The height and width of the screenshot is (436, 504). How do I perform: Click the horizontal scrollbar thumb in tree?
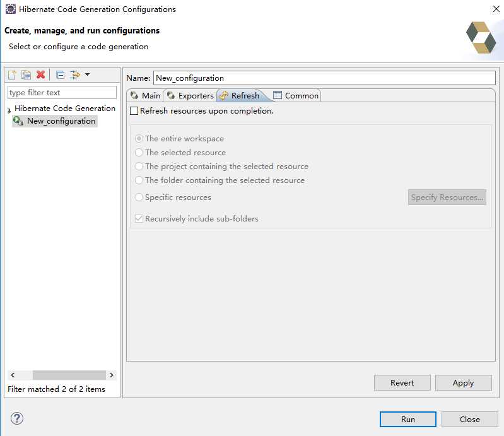tap(69, 375)
